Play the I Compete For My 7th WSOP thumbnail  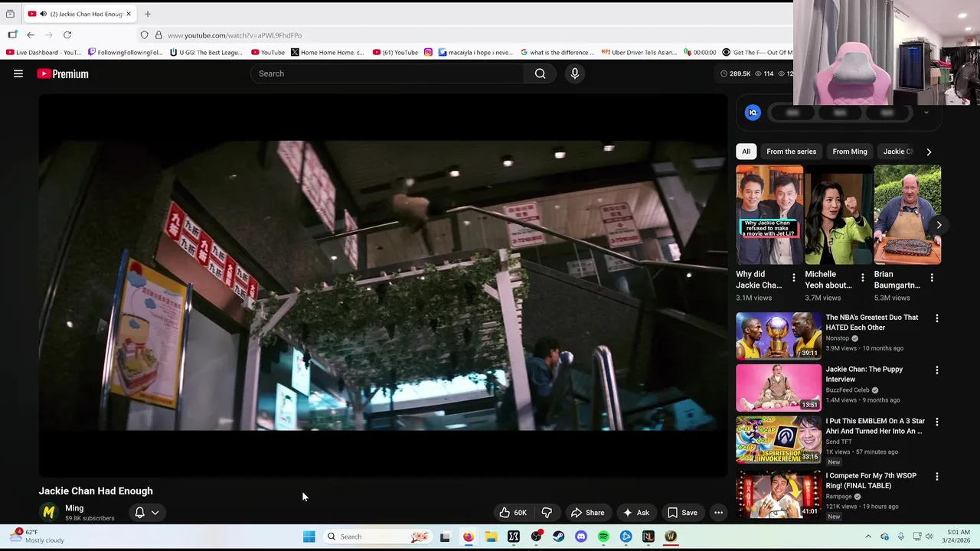click(x=779, y=494)
